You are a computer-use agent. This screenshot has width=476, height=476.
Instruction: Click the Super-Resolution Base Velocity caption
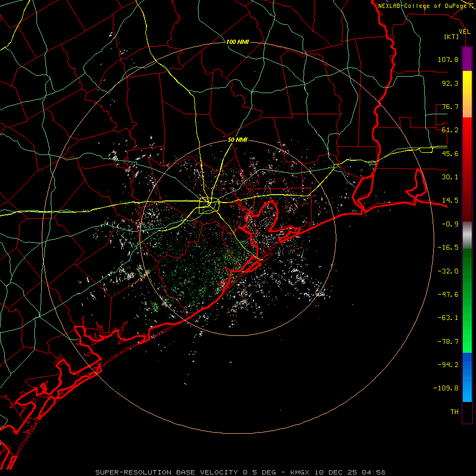[x=240, y=472]
